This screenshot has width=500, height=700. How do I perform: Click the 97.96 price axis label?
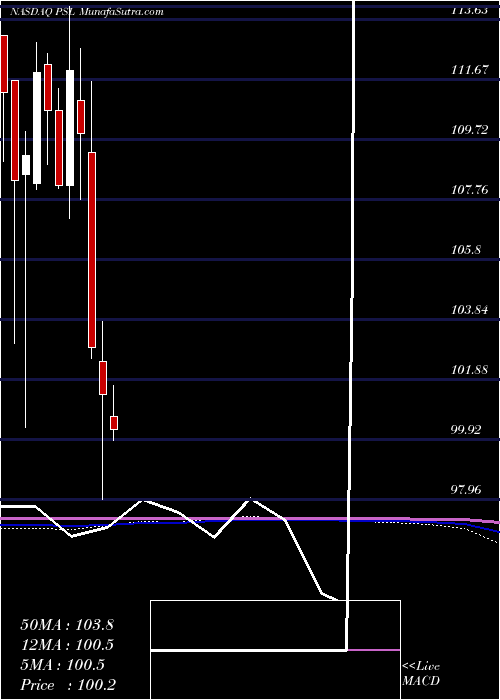pos(467,490)
